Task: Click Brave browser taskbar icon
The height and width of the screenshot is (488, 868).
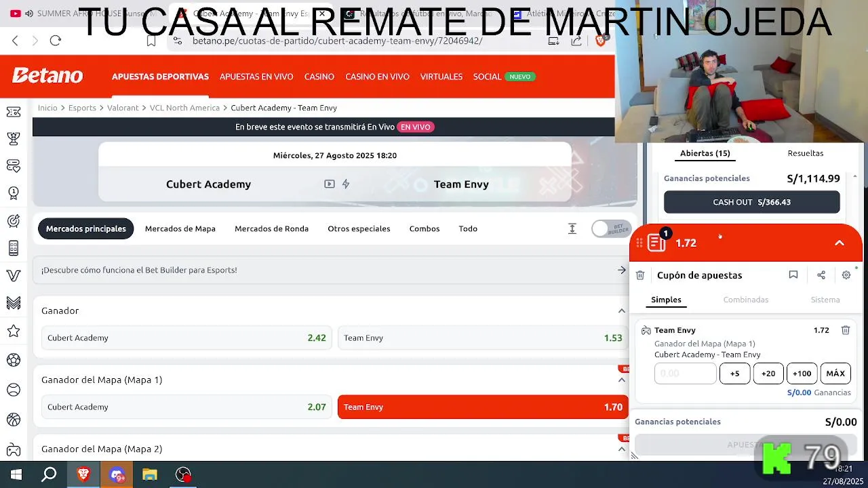Action: [x=83, y=474]
